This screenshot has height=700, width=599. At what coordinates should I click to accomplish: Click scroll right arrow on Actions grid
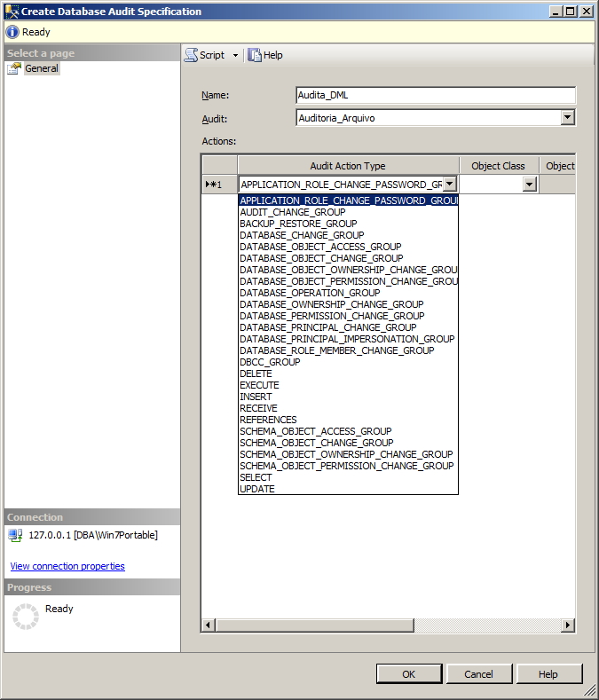tap(568, 625)
